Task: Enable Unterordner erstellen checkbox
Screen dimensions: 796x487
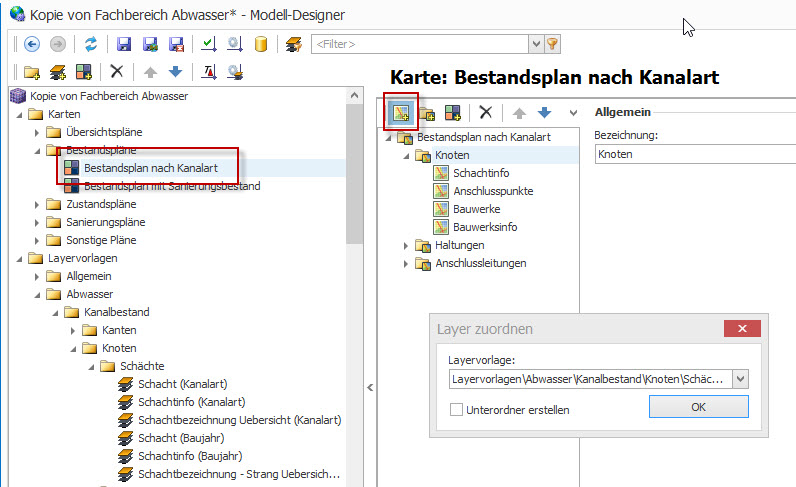Action: tap(457, 408)
